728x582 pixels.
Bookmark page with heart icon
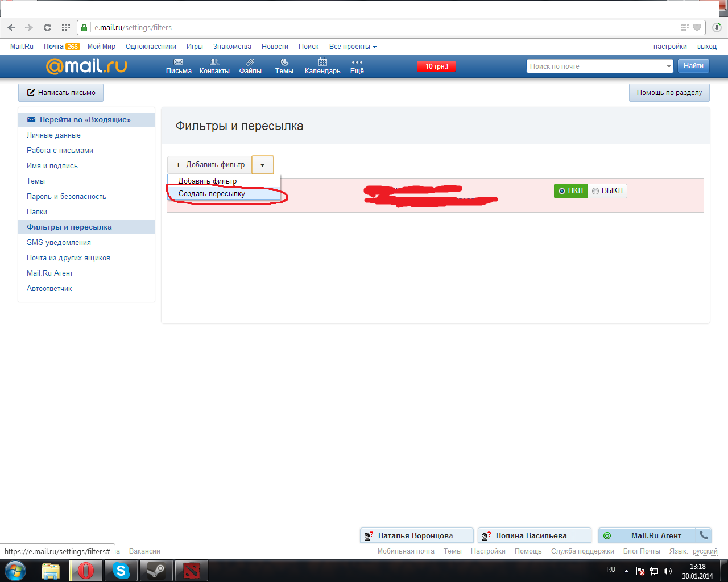(697, 27)
